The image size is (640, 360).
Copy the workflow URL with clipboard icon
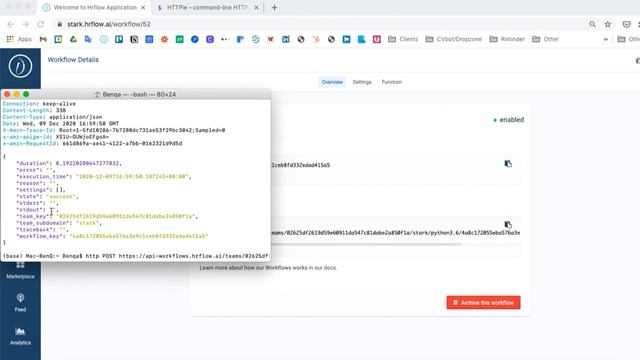pos(508,225)
